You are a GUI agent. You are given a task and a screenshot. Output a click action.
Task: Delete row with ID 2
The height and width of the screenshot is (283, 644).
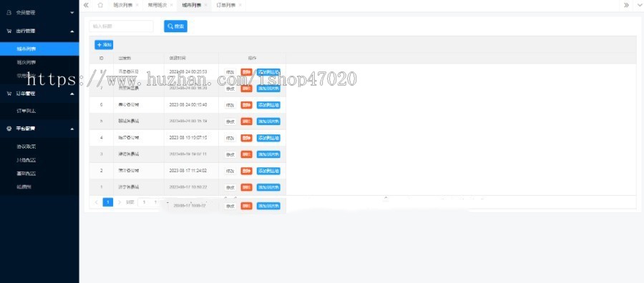click(246, 171)
